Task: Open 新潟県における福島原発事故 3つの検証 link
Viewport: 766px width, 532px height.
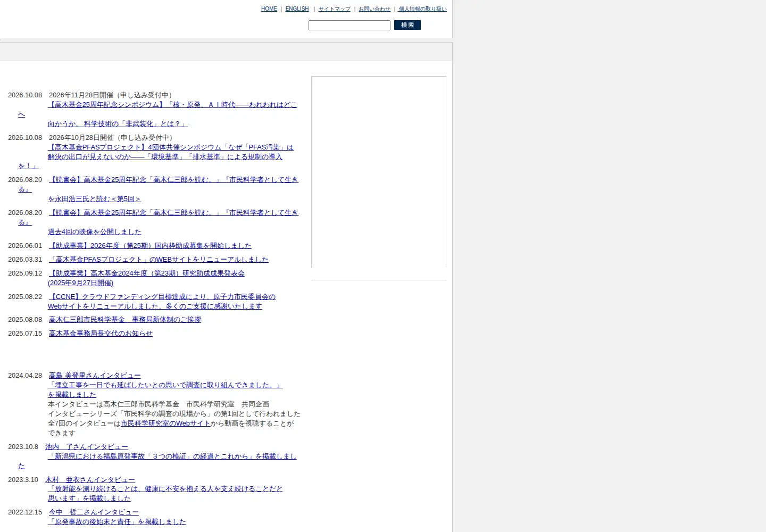Action: coord(172,456)
